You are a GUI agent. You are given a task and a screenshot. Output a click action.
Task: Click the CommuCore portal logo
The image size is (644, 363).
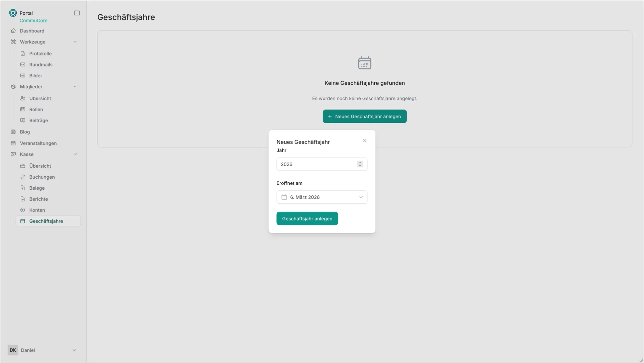[13, 13]
